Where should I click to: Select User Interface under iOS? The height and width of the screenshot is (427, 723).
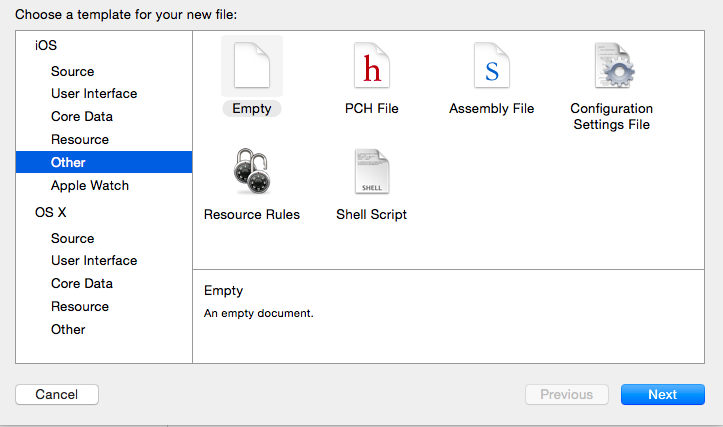click(x=94, y=94)
